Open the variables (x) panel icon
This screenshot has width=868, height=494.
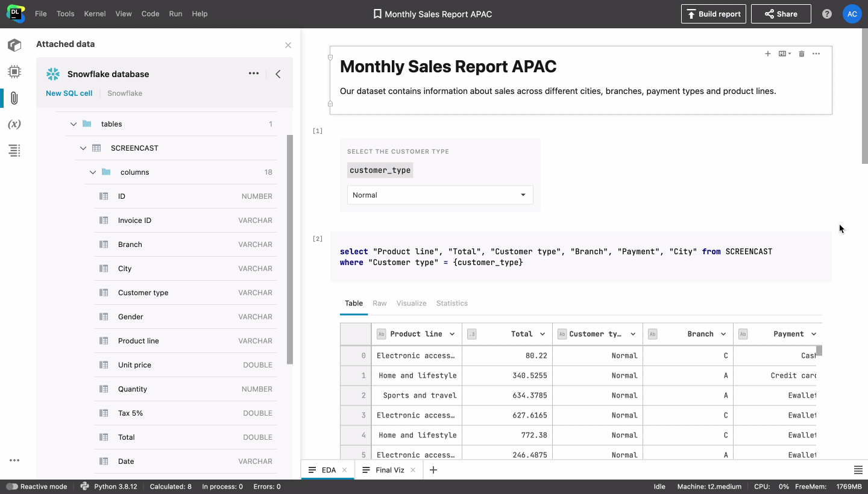[x=14, y=124]
